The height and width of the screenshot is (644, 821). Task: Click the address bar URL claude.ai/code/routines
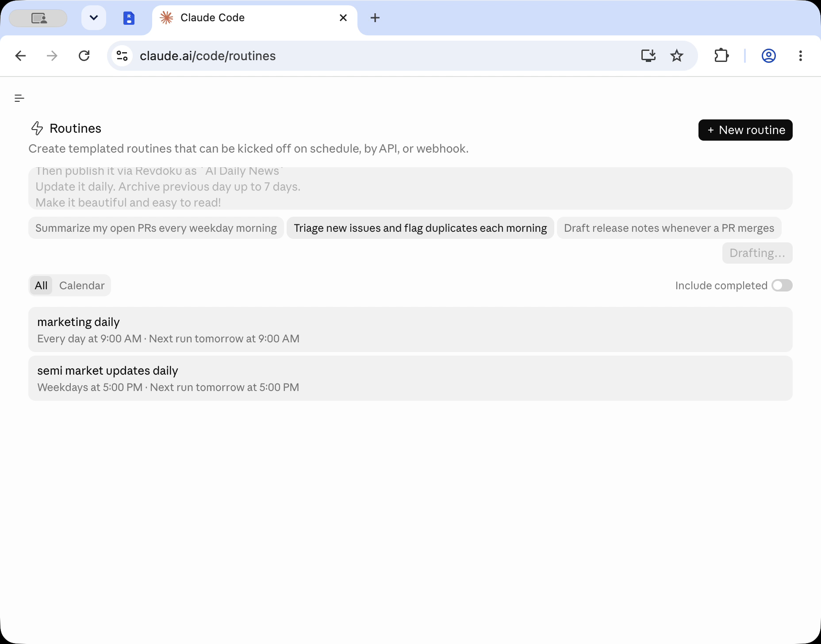(208, 56)
